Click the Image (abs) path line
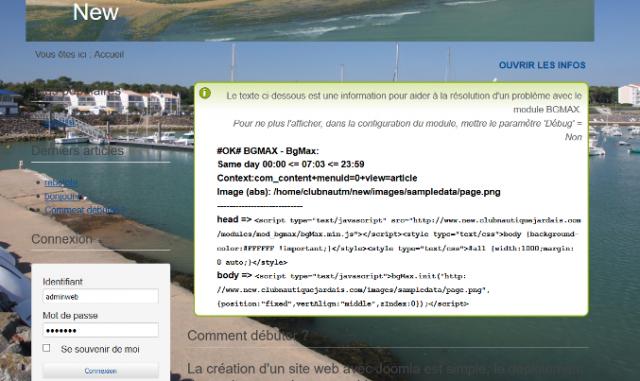The image size is (640, 381). tap(358, 192)
